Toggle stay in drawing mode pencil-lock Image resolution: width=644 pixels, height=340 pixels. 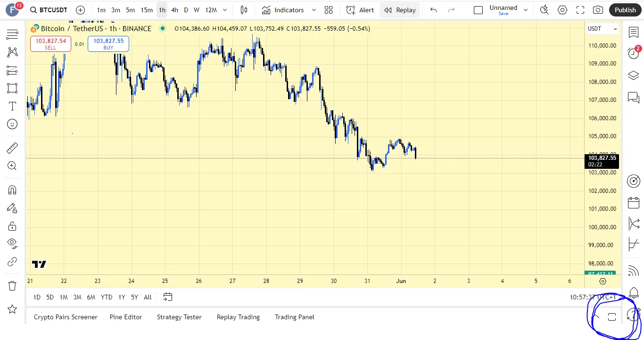point(12,208)
